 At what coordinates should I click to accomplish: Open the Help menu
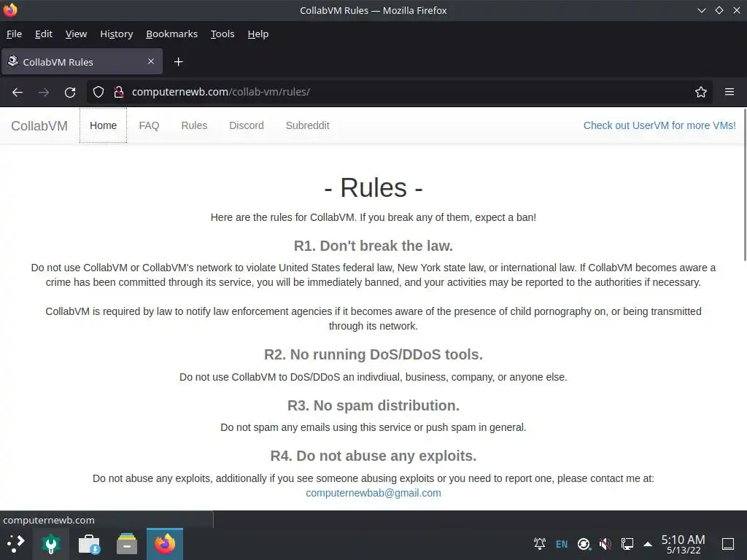point(258,34)
